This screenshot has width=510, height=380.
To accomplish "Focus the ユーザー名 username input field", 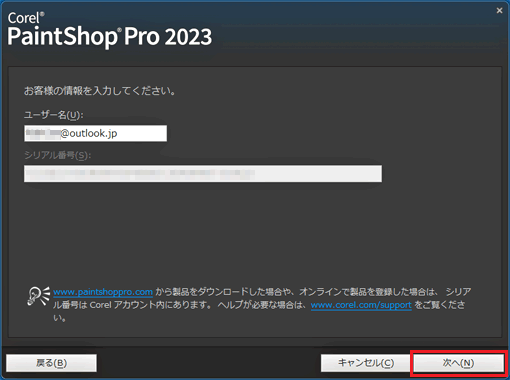I will 95,133.
